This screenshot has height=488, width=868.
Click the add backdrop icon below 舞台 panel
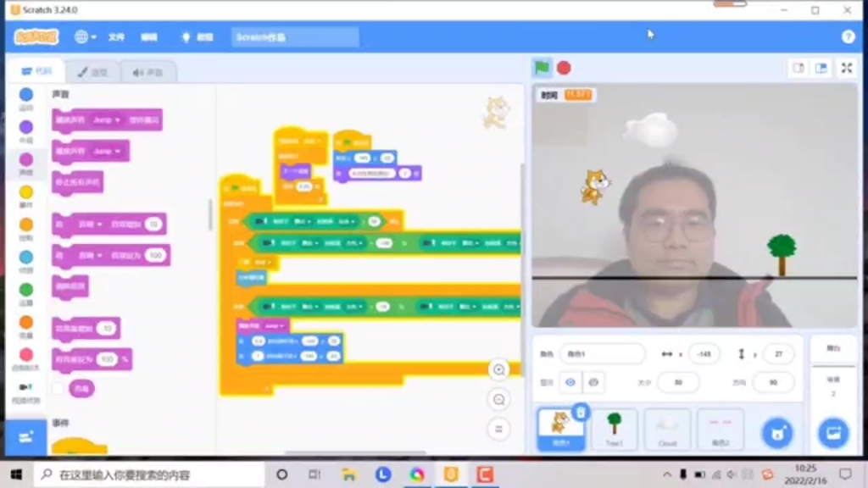(832, 432)
